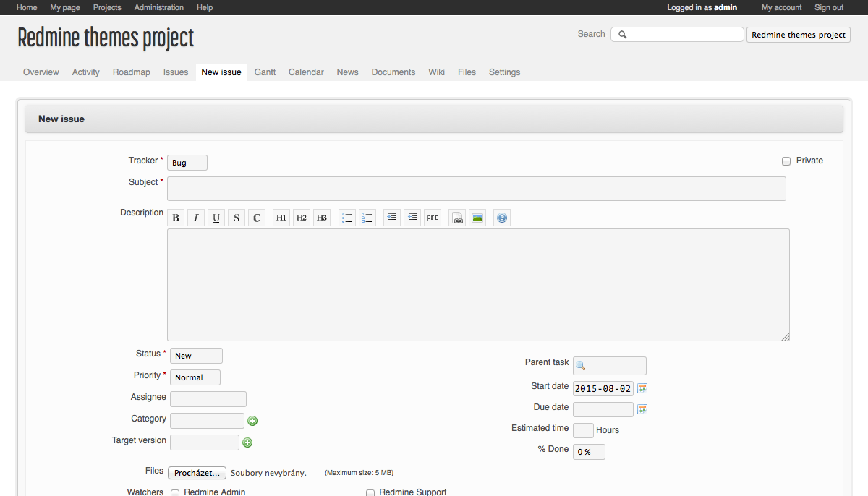The width and height of the screenshot is (868, 496).
Task: Remove the quote with the unquote icon
Action: [412, 218]
